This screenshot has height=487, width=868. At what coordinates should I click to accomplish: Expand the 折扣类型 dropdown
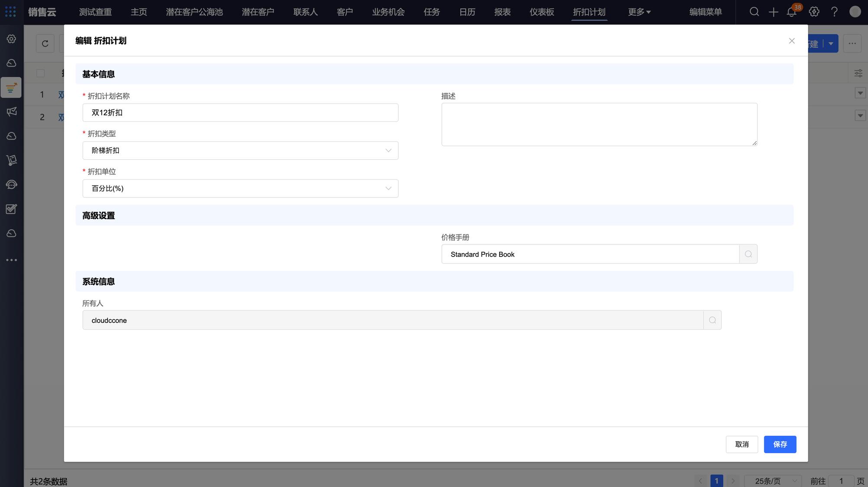click(x=240, y=151)
